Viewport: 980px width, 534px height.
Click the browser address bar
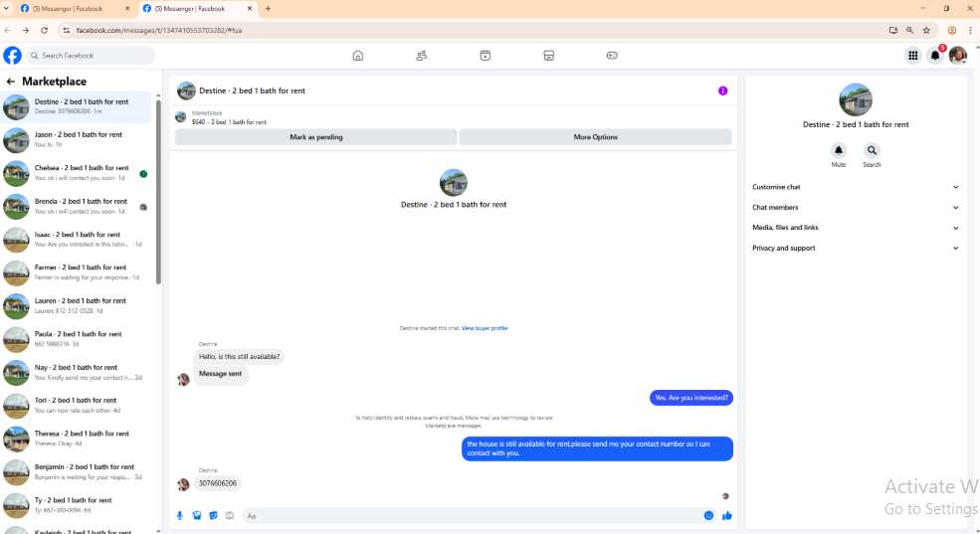coord(475,30)
